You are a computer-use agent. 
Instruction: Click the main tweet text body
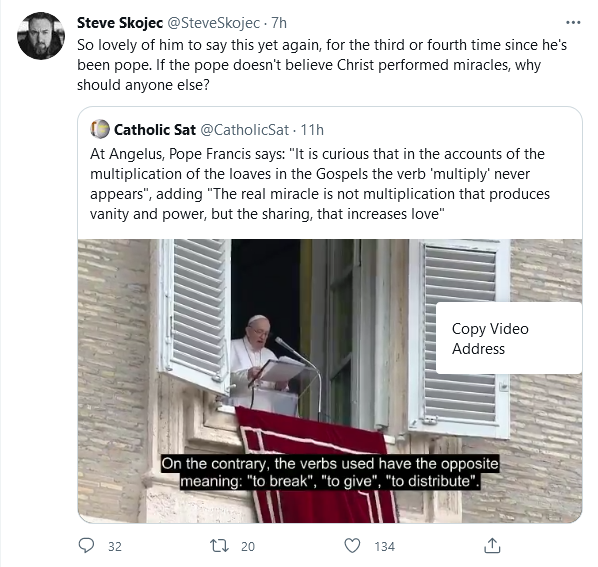(322, 65)
